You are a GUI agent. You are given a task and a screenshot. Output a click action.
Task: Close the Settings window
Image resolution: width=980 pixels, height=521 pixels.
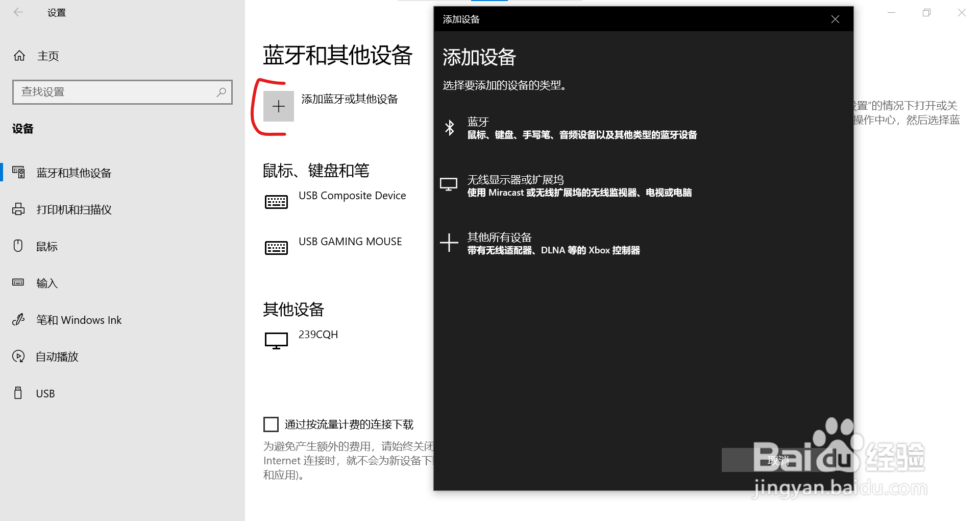[x=962, y=13]
